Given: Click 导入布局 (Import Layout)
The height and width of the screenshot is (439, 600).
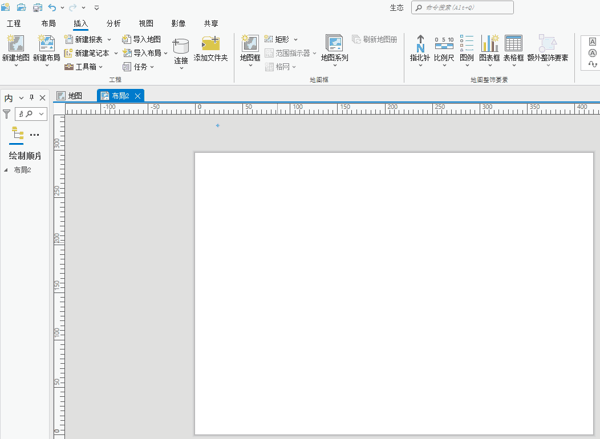Looking at the screenshot, I should click(x=142, y=53).
